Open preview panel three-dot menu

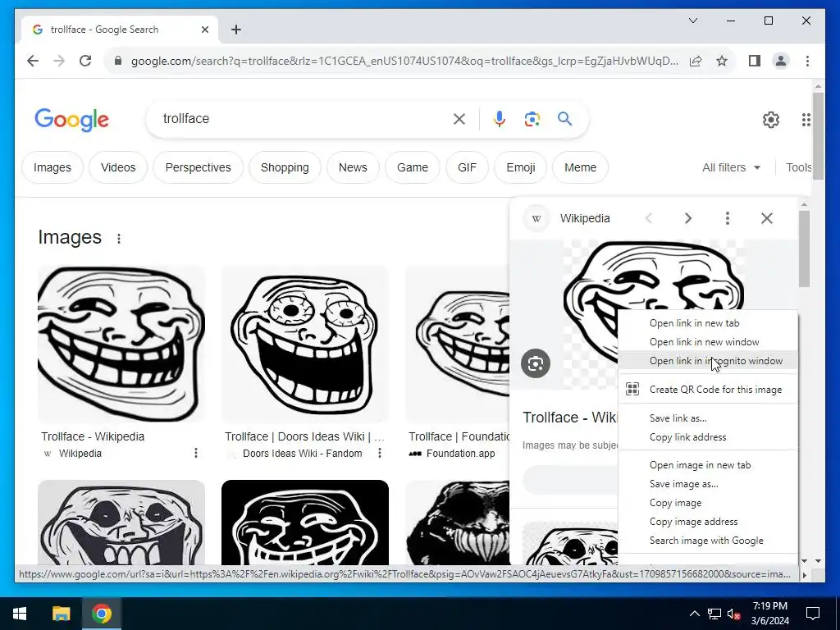[x=727, y=218]
